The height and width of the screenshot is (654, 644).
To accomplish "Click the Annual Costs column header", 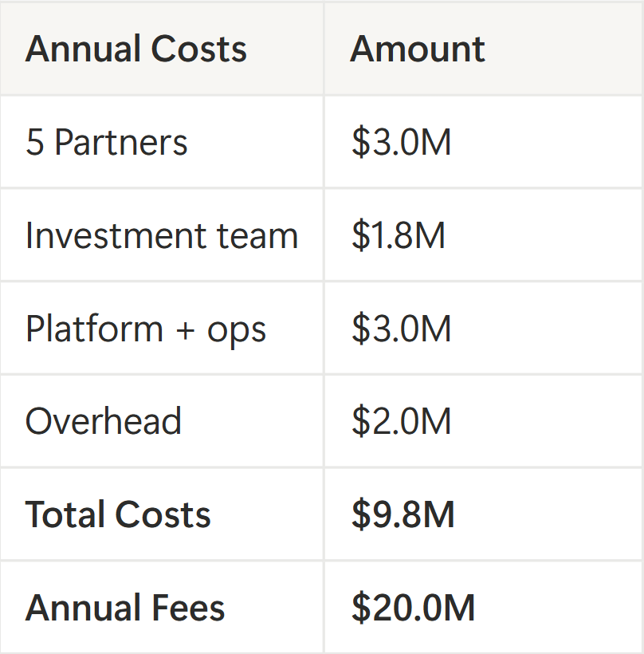I will (136, 49).
